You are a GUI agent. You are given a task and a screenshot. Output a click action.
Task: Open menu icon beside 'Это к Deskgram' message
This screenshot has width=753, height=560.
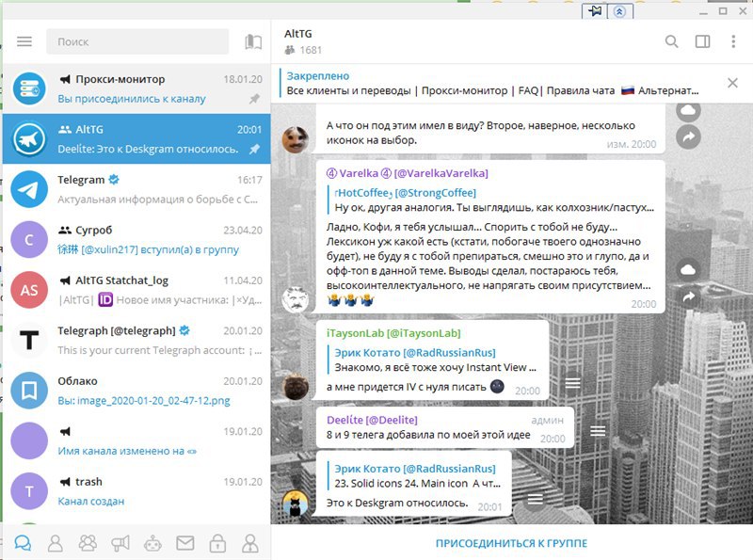(535, 500)
